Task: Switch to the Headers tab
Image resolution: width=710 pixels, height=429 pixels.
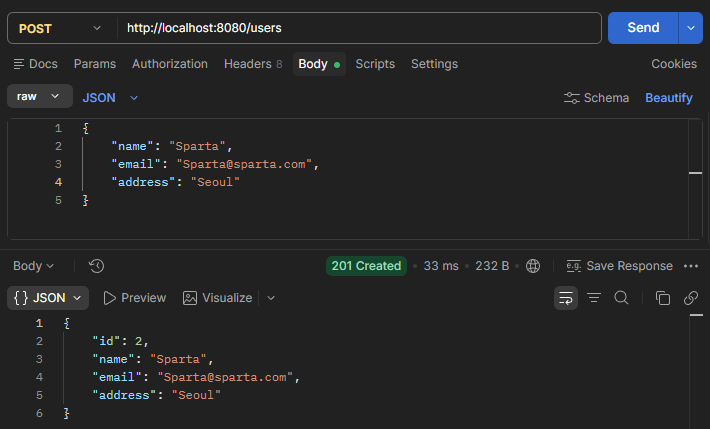Action: [x=253, y=64]
